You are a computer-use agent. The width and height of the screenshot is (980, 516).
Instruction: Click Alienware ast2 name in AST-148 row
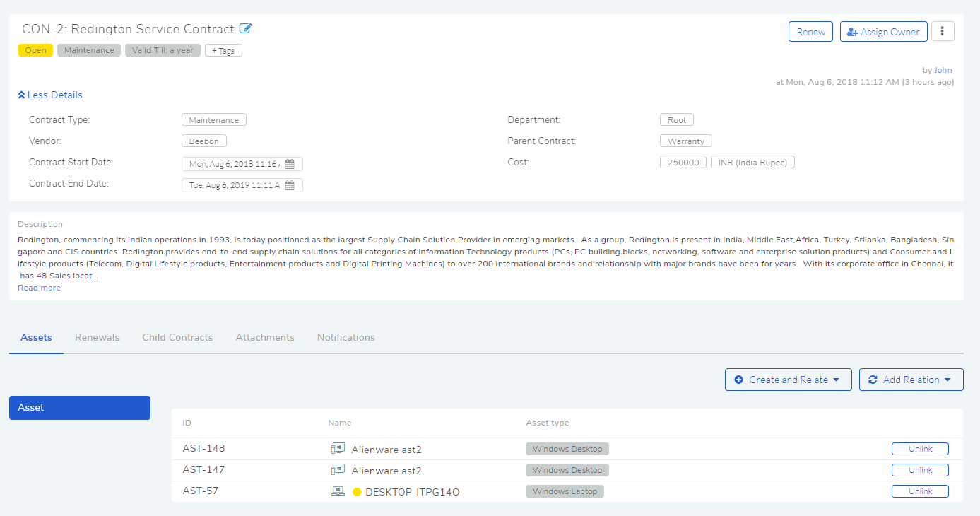[386, 450]
